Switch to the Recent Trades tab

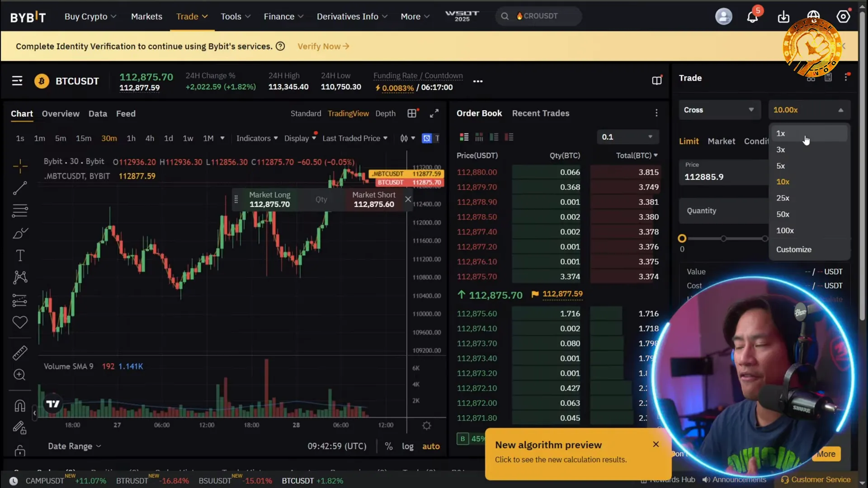click(x=541, y=113)
